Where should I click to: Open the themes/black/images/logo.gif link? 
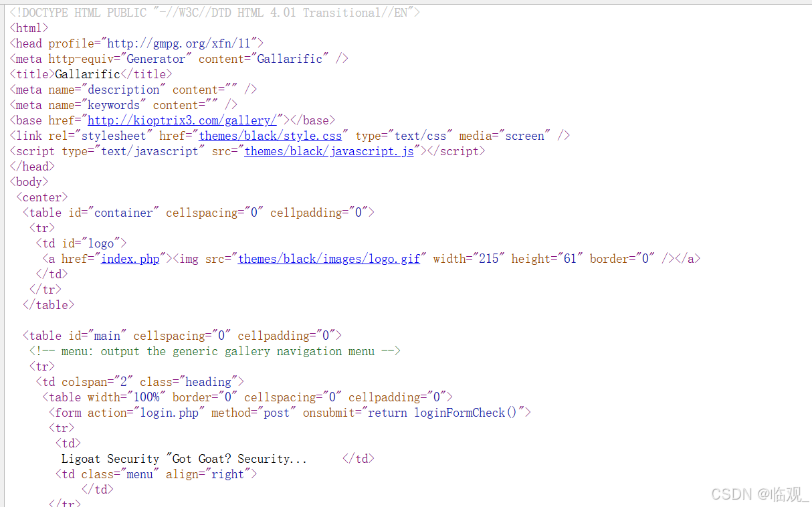pyautogui.click(x=329, y=259)
